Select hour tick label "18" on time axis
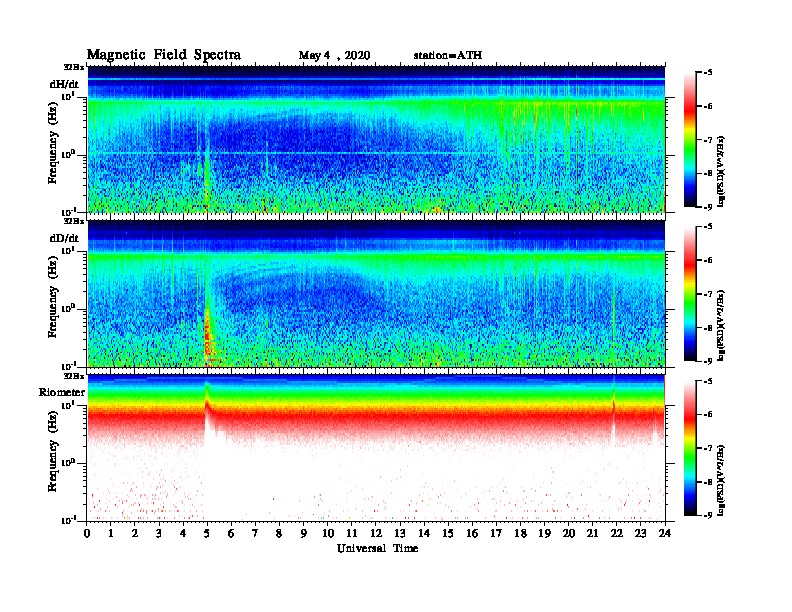This screenshot has width=792, height=612. pyautogui.click(x=520, y=533)
